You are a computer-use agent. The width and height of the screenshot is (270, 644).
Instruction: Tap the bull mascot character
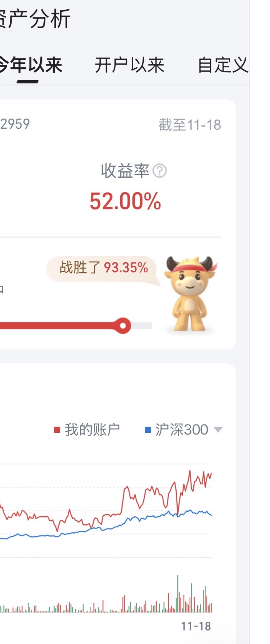[190, 294]
